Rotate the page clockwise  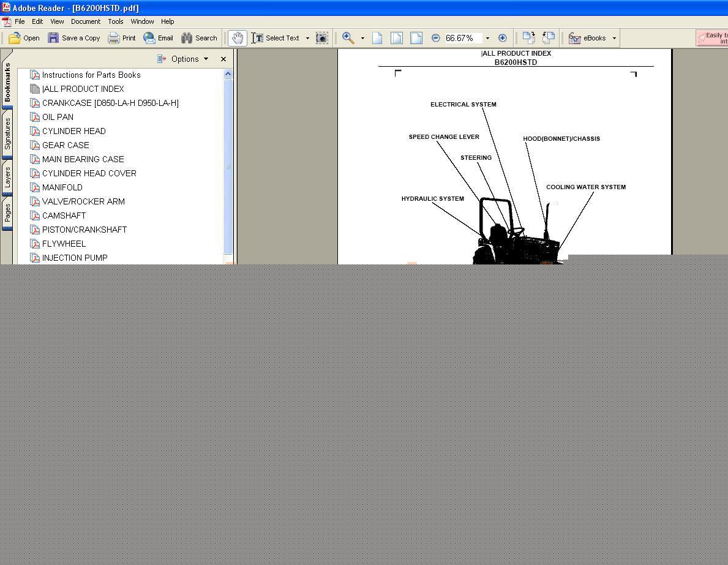coord(528,38)
